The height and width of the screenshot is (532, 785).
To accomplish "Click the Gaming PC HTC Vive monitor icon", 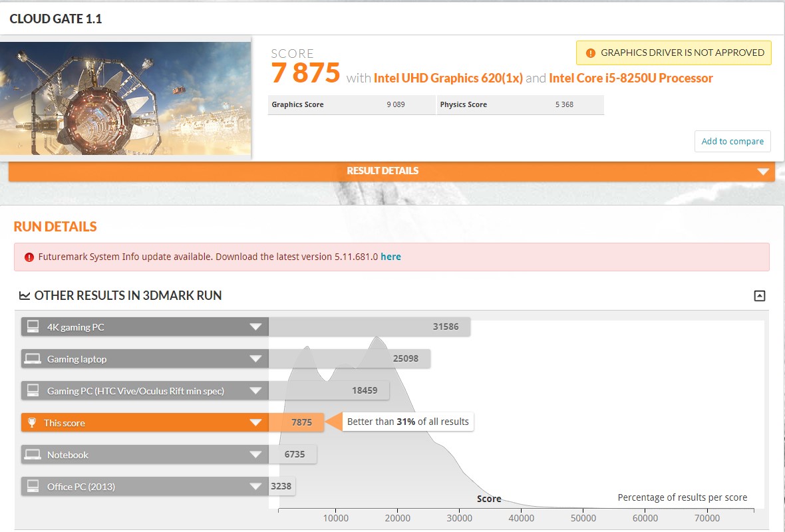I will point(33,390).
